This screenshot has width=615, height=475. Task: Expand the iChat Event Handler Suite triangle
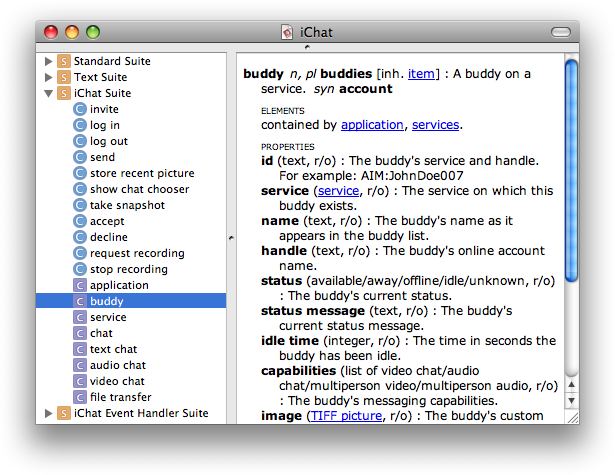point(48,413)
